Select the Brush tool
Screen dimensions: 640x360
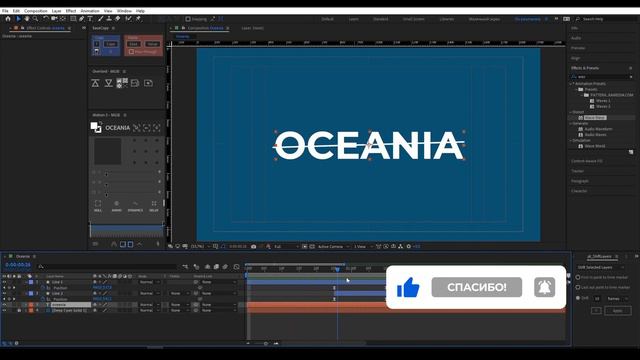pyautogui.click(x=100, y=19)
